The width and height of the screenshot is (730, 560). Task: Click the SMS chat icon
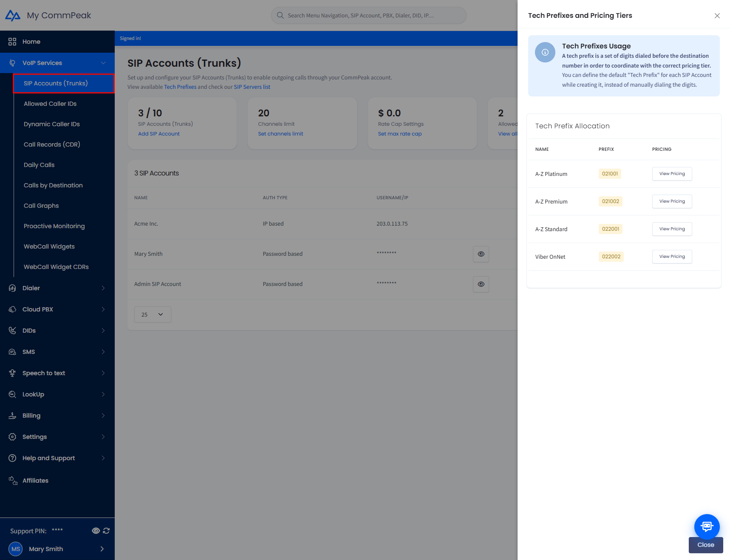coord(12,352)
